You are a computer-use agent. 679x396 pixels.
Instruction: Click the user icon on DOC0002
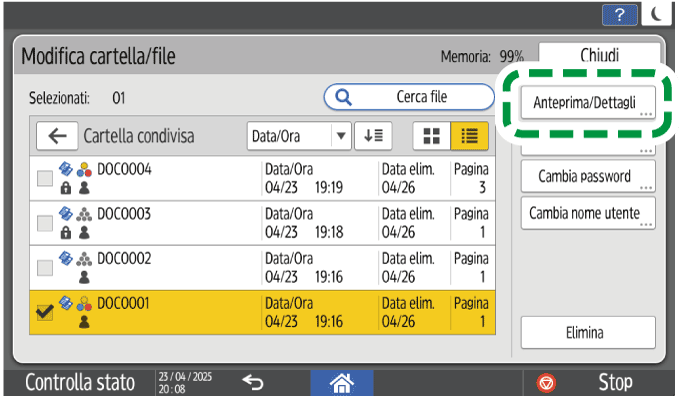[84, 277]
